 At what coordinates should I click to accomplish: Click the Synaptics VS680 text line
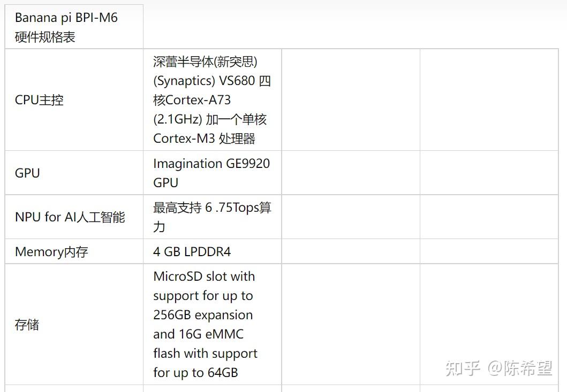click(x=211, y=81)
